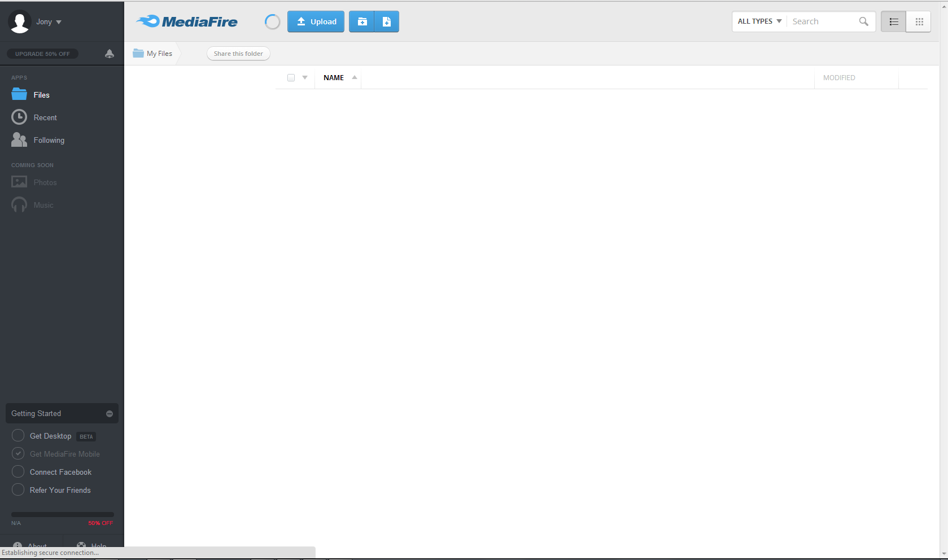Click the Recent clock icon
The height and width of the screenshot is (560, 948).
[19, 117]
